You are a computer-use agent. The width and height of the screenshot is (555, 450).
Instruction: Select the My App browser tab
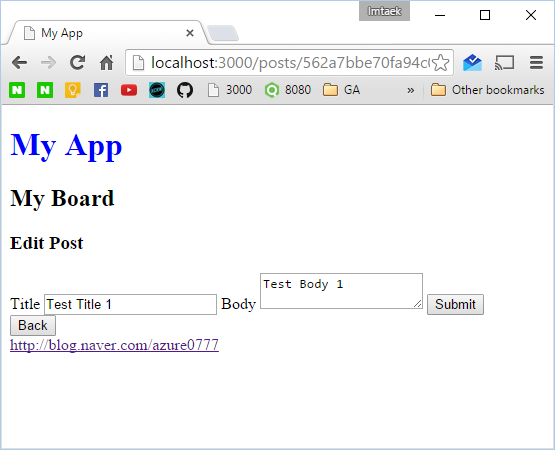pos(106,33)
